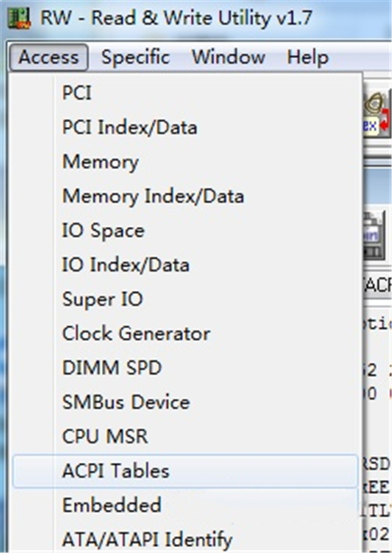Open Memory Index/Data access
Screen dimensions: 392x553
point(152,195)
